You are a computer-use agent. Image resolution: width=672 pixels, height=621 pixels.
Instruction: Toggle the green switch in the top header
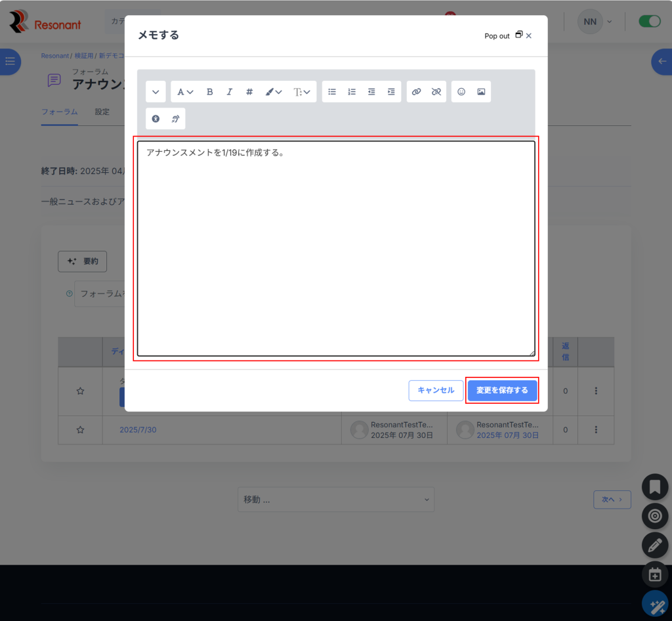coord(650,22)
